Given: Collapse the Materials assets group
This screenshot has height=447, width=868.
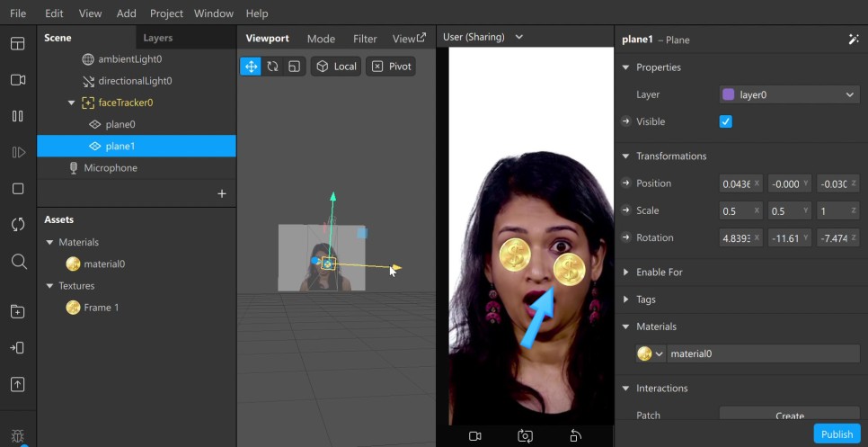Looking at the screenshot, I should 49,243.
